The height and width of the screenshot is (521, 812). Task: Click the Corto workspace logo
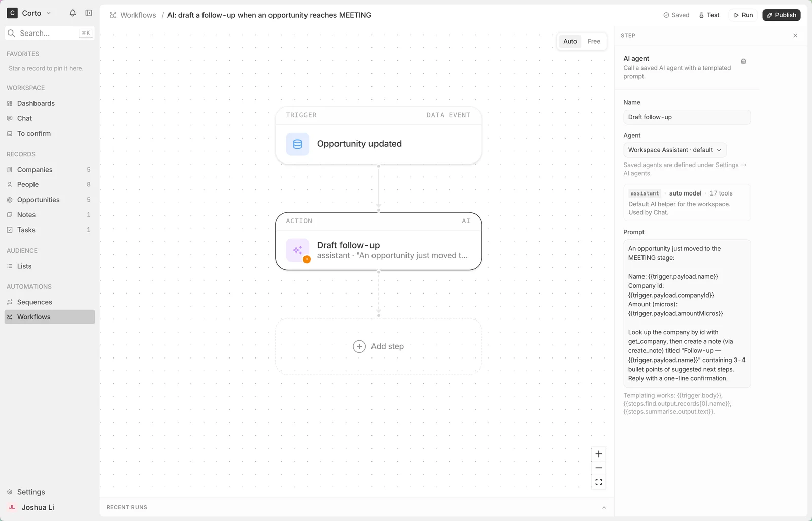12,13
